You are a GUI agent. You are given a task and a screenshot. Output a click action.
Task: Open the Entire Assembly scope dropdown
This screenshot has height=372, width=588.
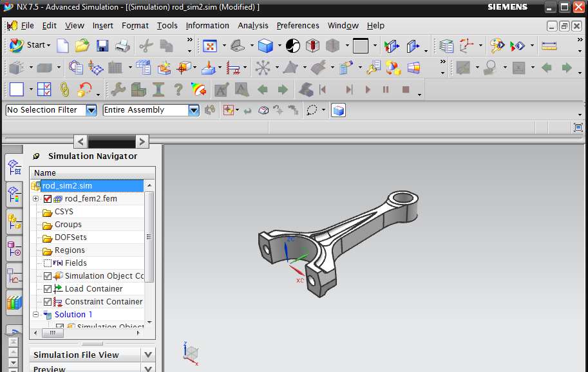click(x=193, y=110)
